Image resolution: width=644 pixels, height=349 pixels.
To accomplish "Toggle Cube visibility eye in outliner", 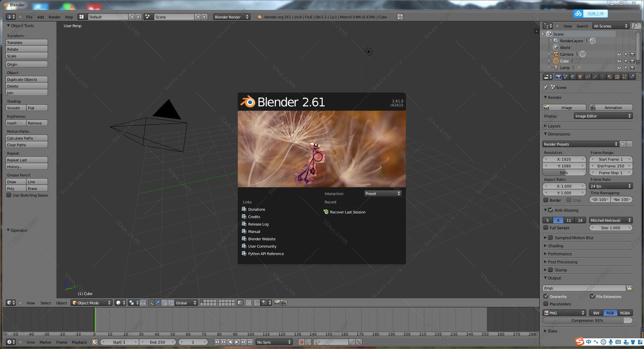I will click(x=619, y=61).
